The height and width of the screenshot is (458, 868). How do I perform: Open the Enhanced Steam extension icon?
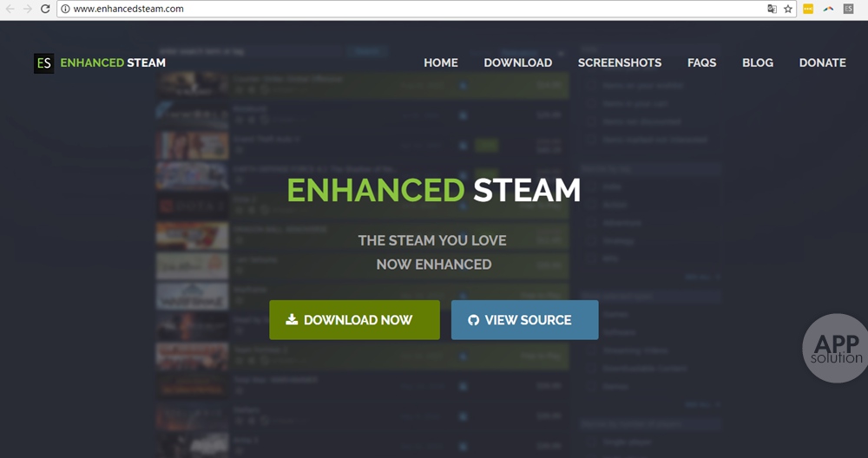[848, 9]
